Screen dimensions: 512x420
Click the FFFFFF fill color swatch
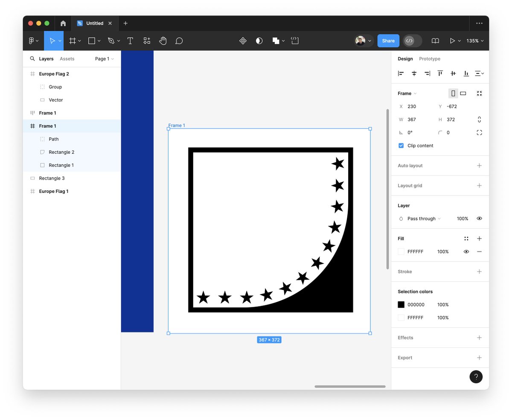click(401, 252)
